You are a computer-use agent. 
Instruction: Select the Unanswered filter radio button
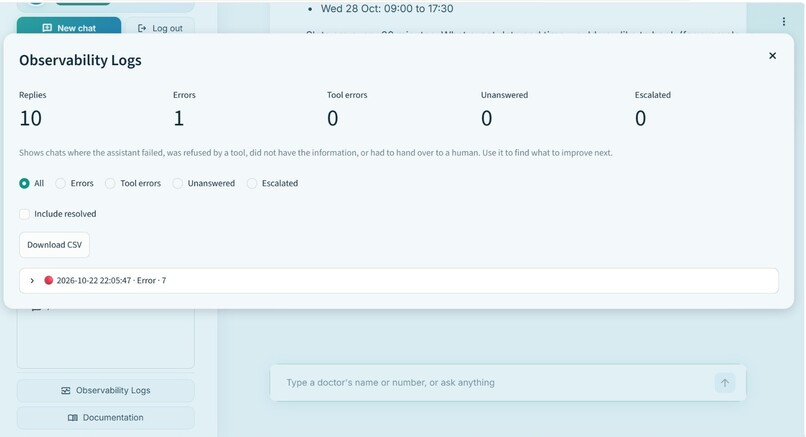point(177,183)
